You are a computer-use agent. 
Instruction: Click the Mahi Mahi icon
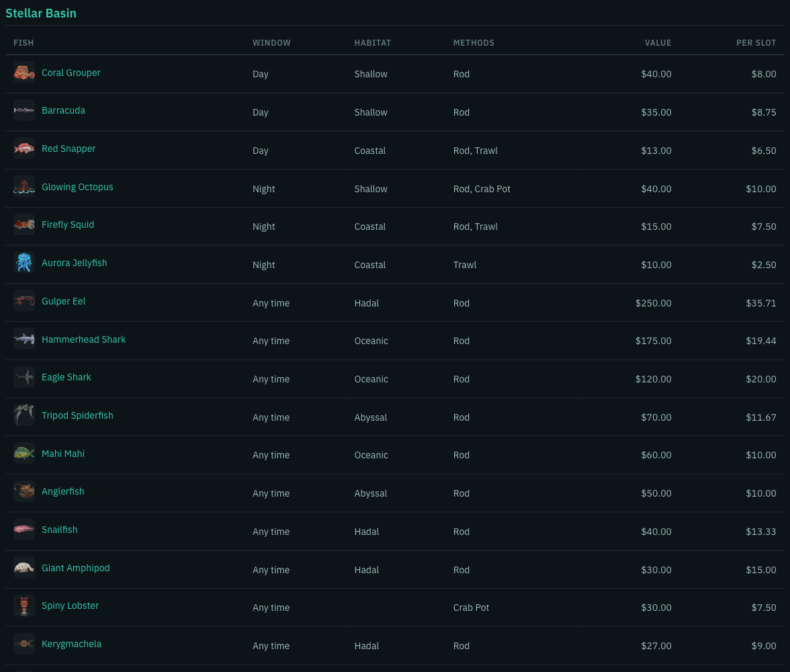[x=24, y=453]
